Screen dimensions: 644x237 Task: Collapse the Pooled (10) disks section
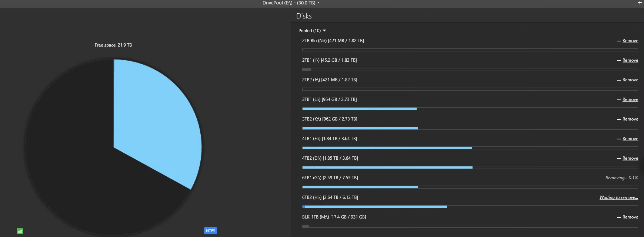312,31
